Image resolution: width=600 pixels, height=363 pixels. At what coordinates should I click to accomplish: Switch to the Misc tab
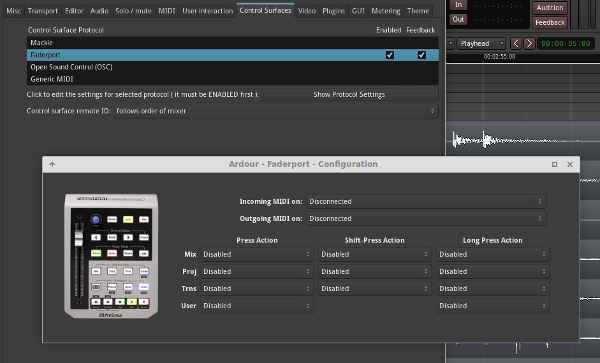click(x=14, y=11)
